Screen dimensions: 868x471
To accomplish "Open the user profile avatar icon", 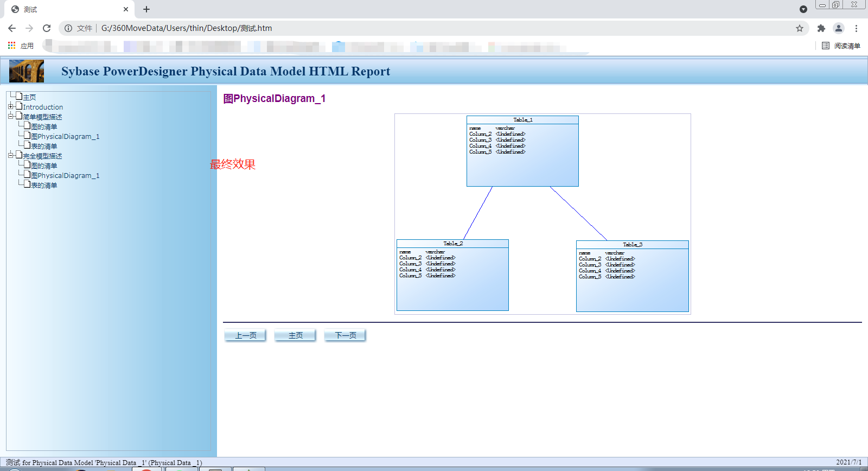I will 839,28.
